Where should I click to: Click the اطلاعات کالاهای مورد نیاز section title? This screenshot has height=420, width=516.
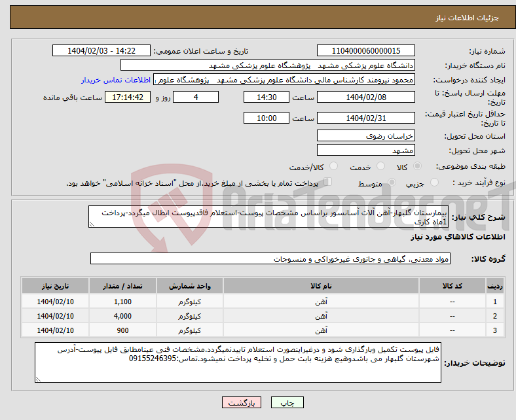click(458, 237)
